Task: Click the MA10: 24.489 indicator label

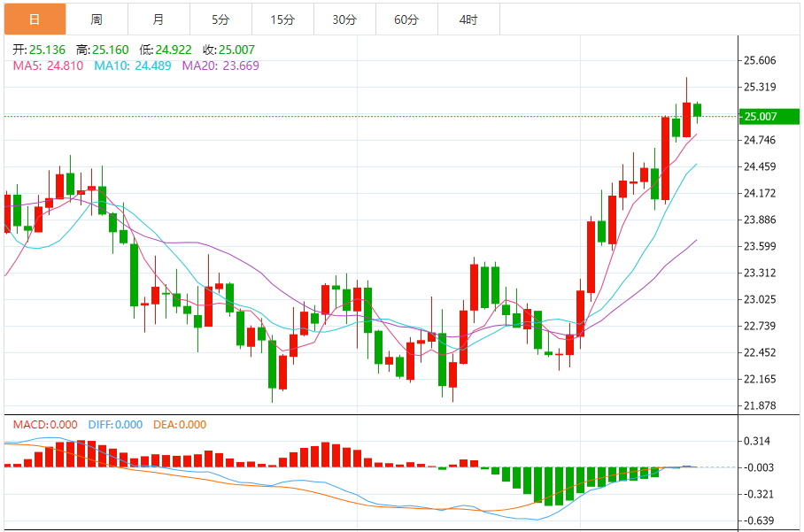Action: coord(132,66)
